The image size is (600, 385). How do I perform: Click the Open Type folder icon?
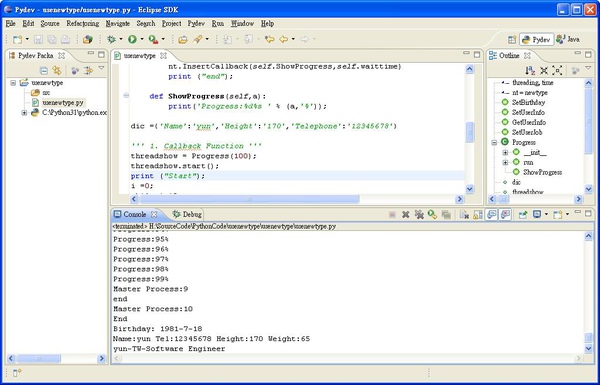pos(183,39)
